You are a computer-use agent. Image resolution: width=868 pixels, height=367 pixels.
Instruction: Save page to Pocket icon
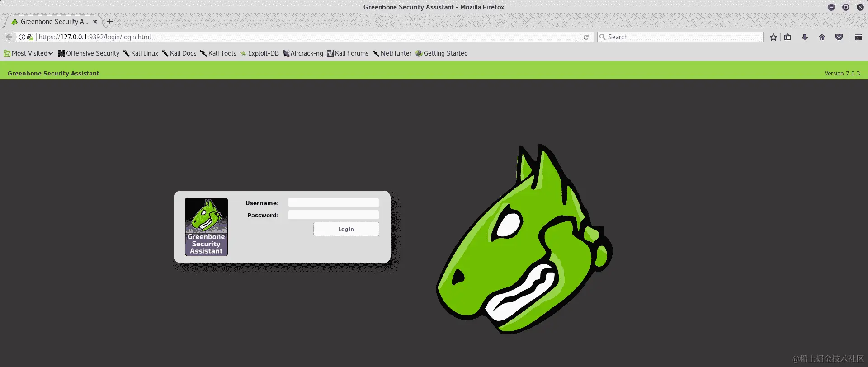click(839, 37)
